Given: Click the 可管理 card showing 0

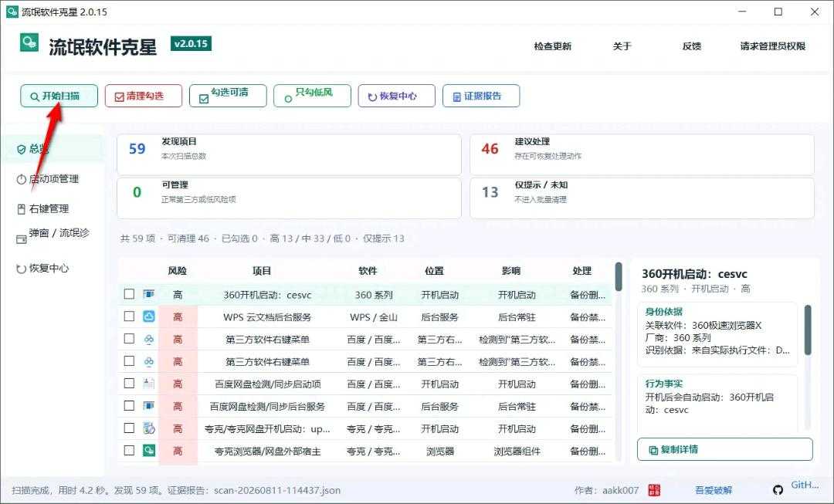Looking at the screenshot, I should (289, 198).
